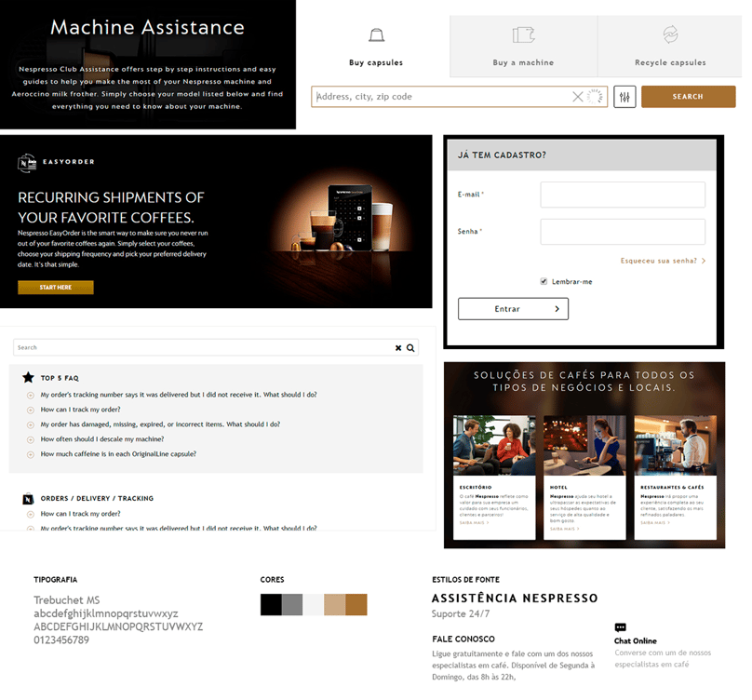
Task: Pick the light tan color swatch
Action: 335,604
